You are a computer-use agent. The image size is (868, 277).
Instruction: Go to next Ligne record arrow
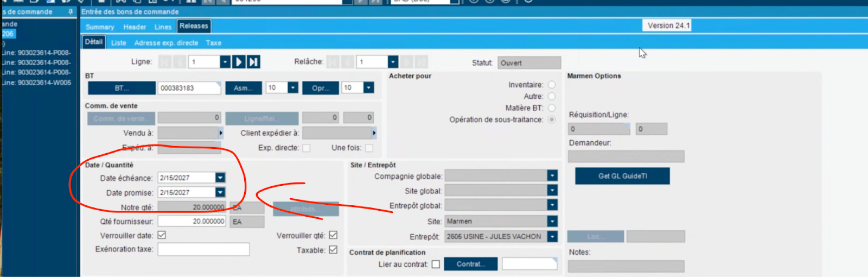point(239,62)
